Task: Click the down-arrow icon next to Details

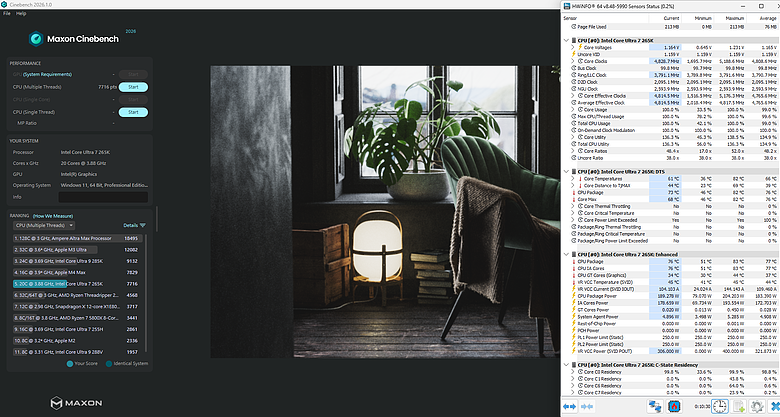Action: tap(143, 225)
